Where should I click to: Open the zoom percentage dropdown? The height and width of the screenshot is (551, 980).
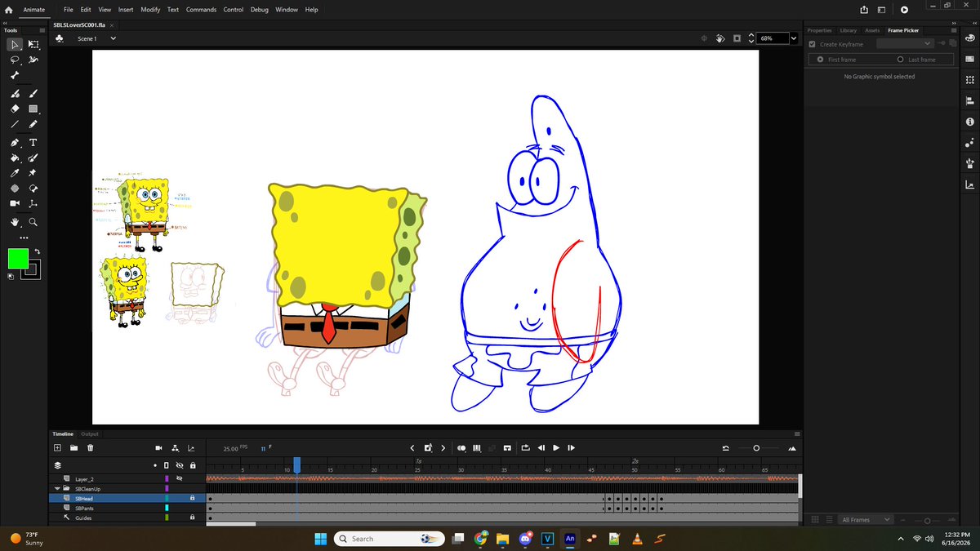point(794,38)
